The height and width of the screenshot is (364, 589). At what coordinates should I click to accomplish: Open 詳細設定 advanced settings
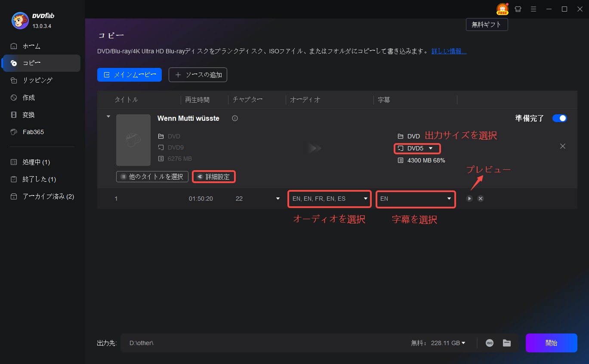[x=214, y=177]
